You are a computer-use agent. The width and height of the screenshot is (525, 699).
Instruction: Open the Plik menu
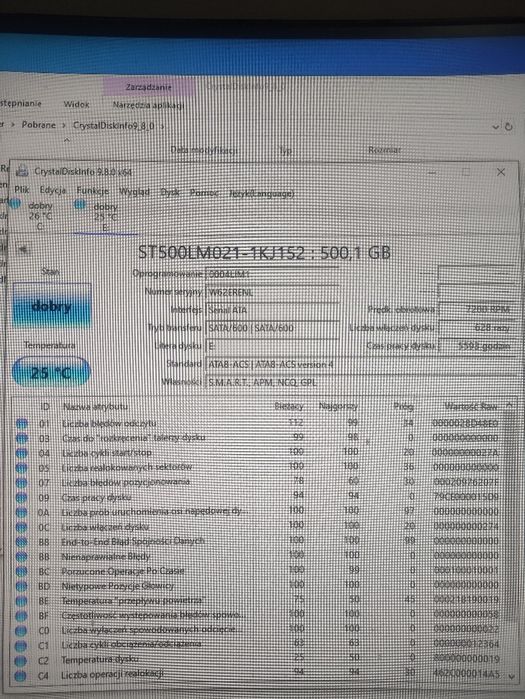[21, 189]
